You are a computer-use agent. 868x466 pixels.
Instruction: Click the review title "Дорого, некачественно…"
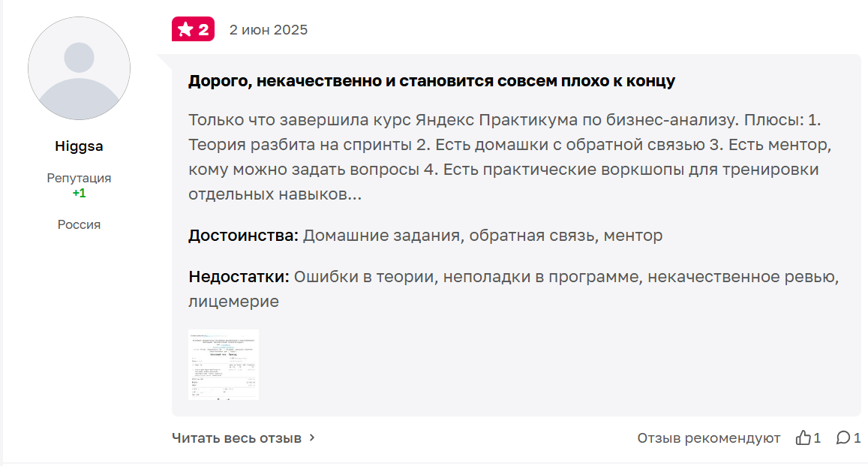point(431,81)
